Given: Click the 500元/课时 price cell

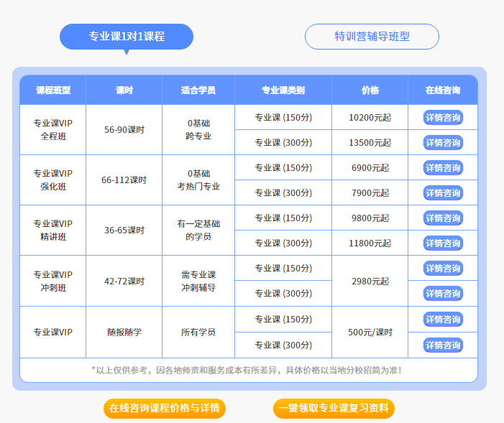Looking at the screenshot, I should (370, 332).
